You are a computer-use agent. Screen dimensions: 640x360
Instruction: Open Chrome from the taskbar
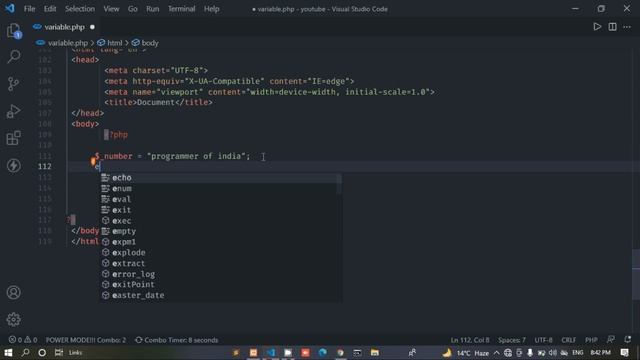[340, 353]
